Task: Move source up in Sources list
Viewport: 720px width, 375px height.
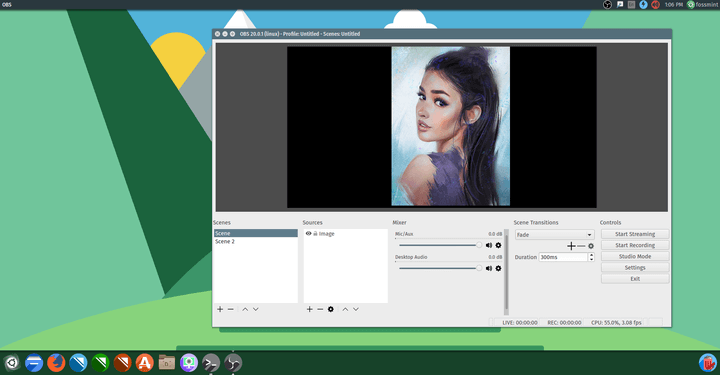Action: pos(345,309)
